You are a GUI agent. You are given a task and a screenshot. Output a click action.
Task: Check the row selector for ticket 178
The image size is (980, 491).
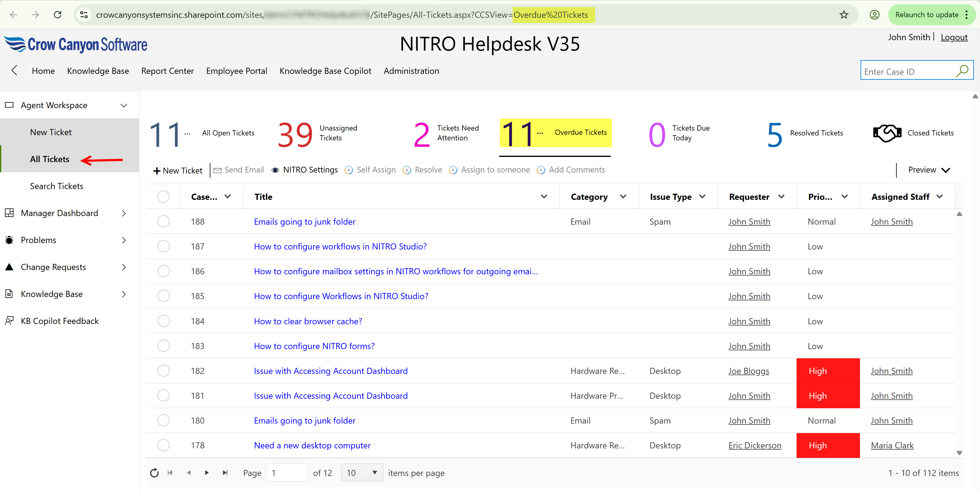click(x=163, y=445)
